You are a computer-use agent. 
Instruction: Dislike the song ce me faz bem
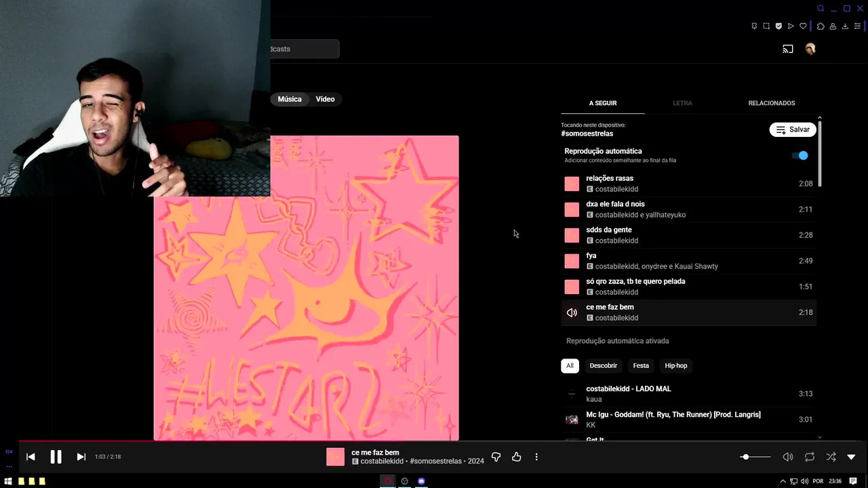tap(496, 457)
